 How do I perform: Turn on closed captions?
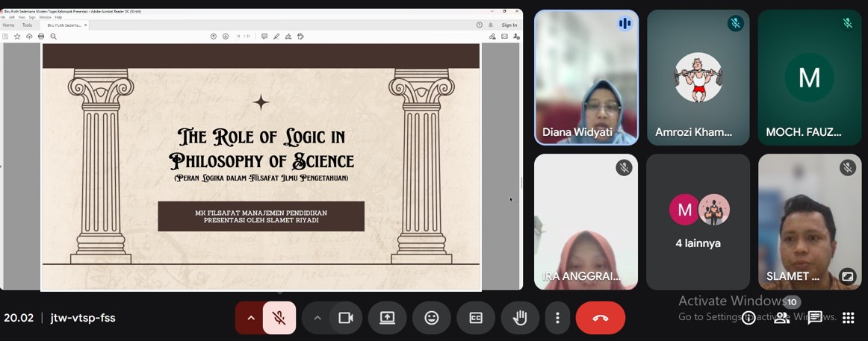(x=476, y=318)
